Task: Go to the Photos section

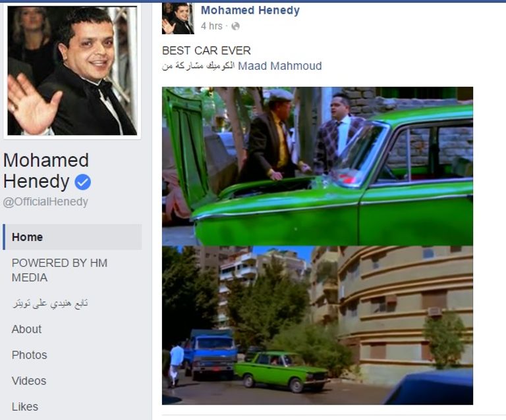Action: click(30, 355)
